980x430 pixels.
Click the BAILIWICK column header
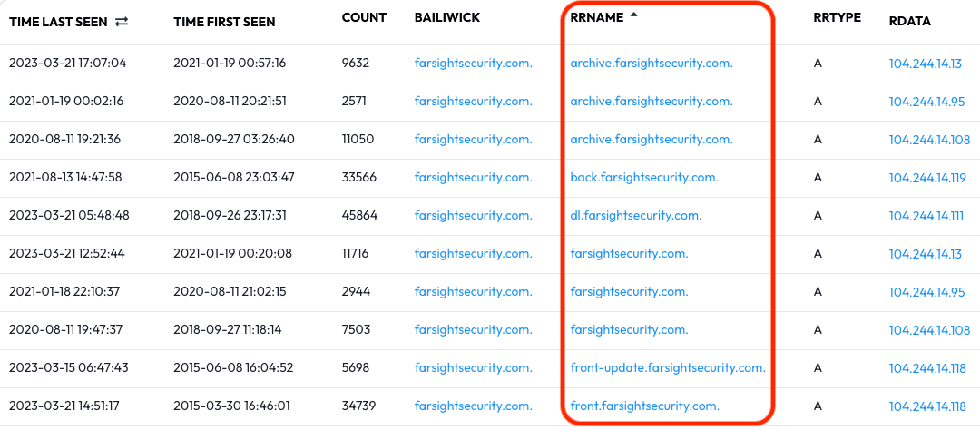coord(446,17)
